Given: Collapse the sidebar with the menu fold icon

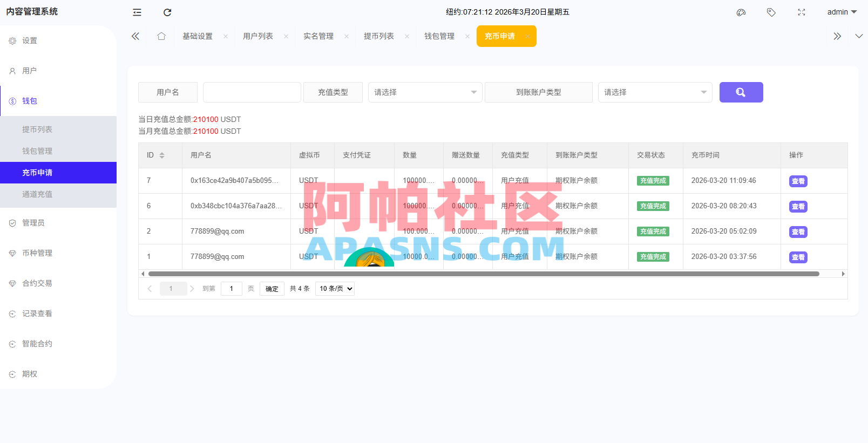Looking at the screenshot, I should (x=137, y=12).
